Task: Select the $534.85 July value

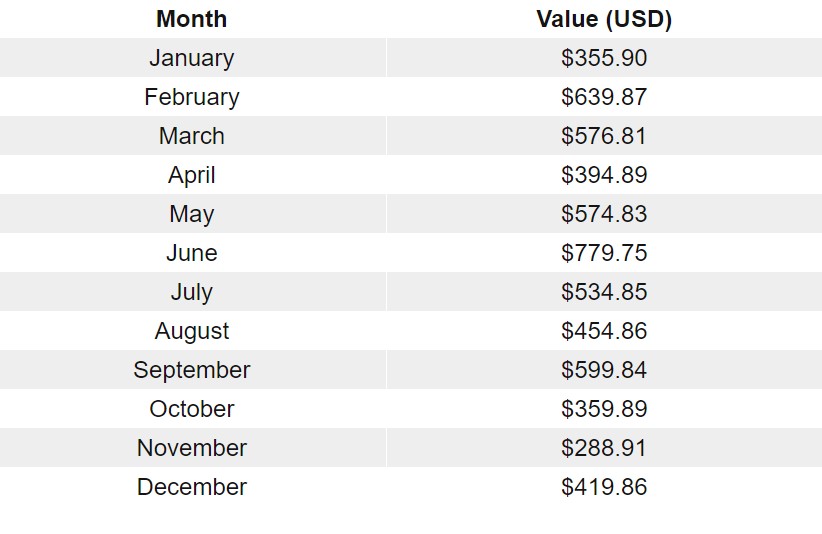Action: 604,292
